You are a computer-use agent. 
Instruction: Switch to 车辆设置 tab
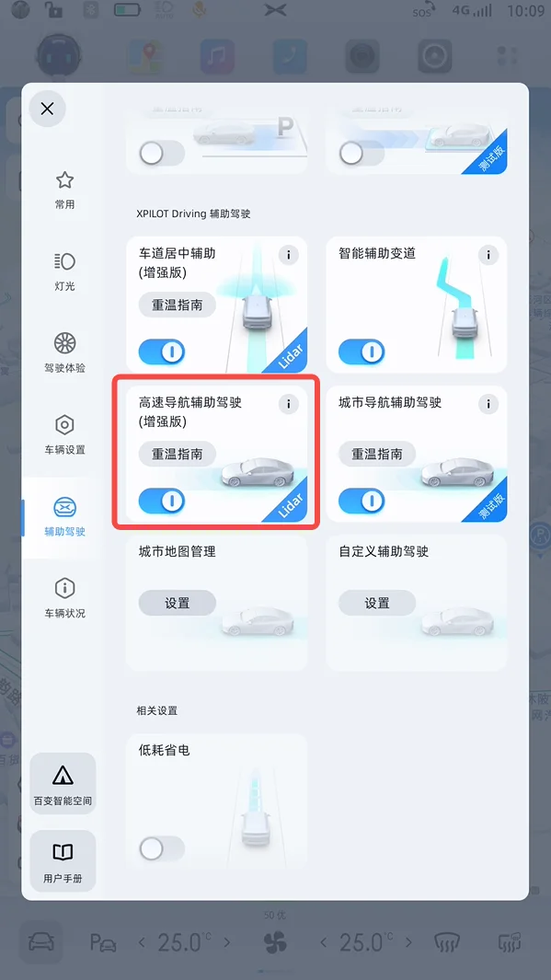(64, 435)
